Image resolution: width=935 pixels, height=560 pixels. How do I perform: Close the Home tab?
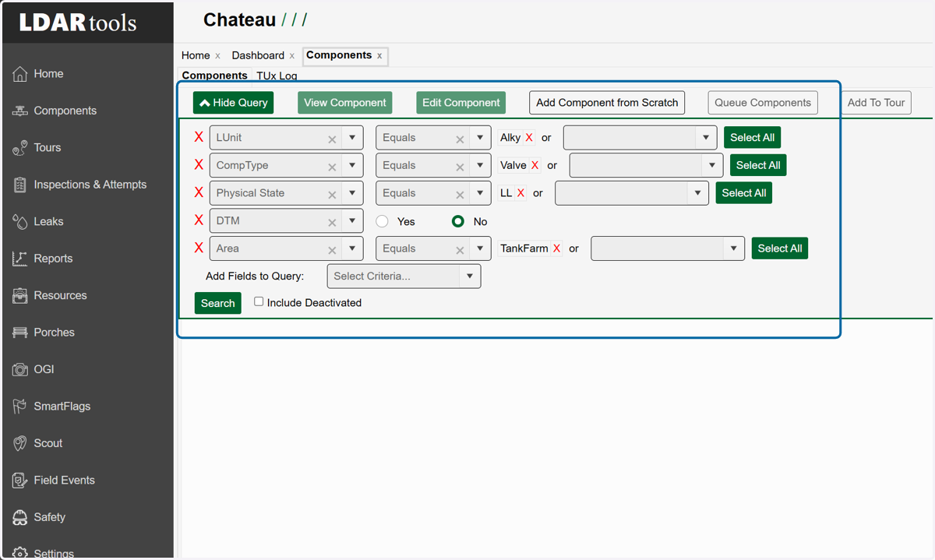pos(217,56)
